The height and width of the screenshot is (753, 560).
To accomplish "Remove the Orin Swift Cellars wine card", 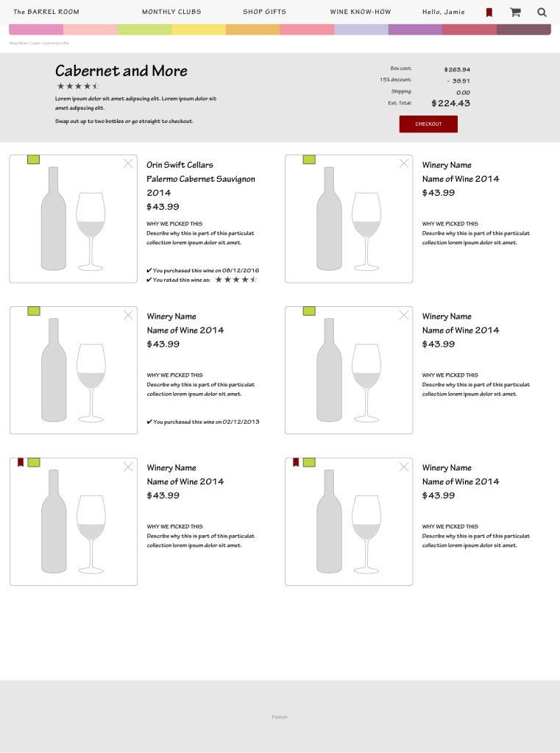I will click(x=128, y=163).
